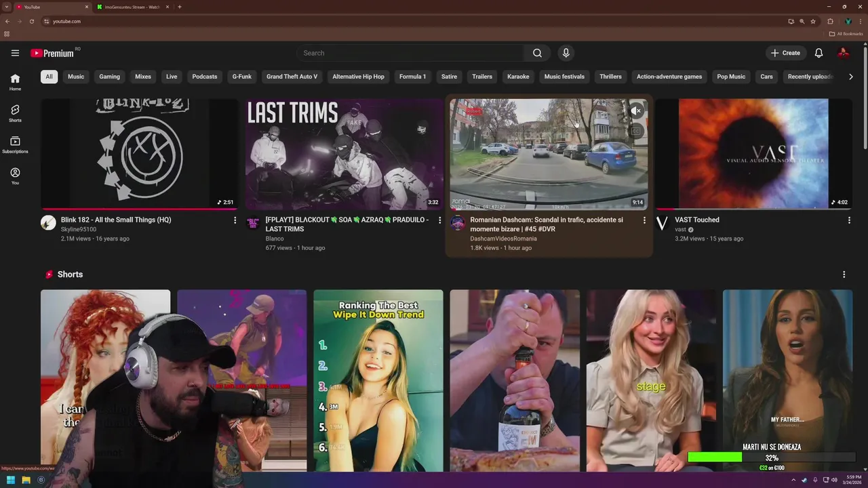Open the browser extensions puzzle icon

[x=830, y=21]
